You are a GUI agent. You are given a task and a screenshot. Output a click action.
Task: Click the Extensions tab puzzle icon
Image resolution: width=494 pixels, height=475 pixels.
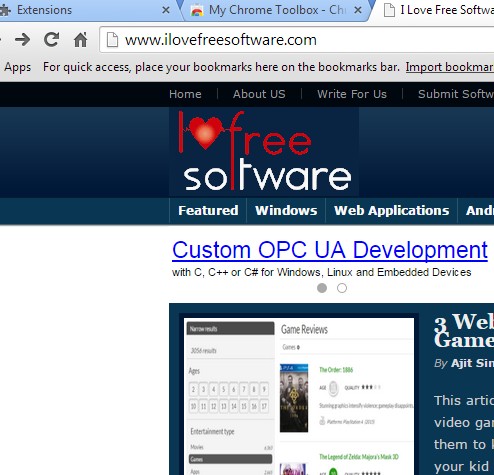(5, 10)
